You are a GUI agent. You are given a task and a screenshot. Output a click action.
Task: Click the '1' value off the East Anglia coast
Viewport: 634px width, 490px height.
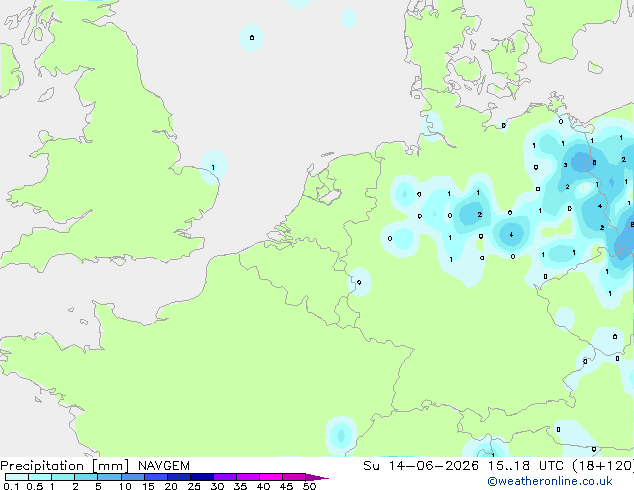pyautogui.click(x=213, y=167)
